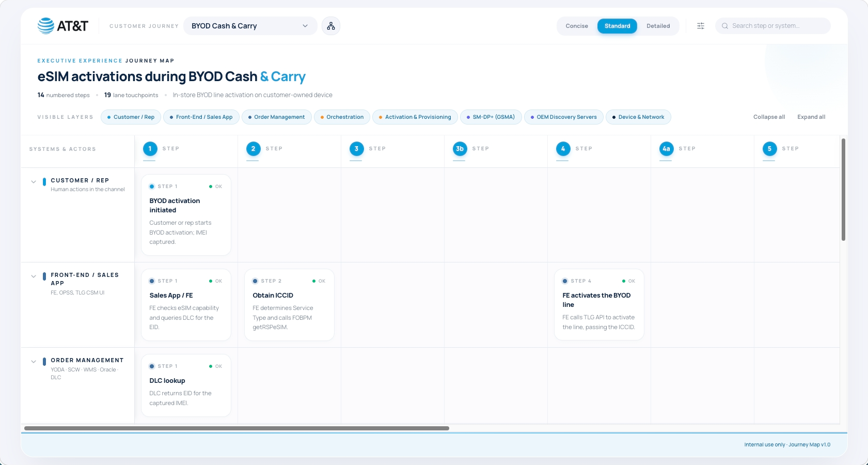This screenshot has width=868, height=465.
Task: Click Collapse all lanes
Action: tap(769, 117)
